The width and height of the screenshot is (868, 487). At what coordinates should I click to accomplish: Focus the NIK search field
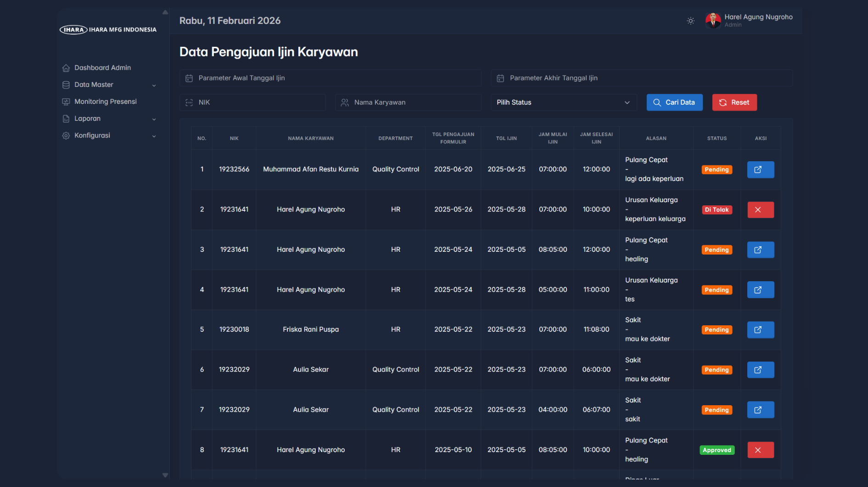(252, 102)
